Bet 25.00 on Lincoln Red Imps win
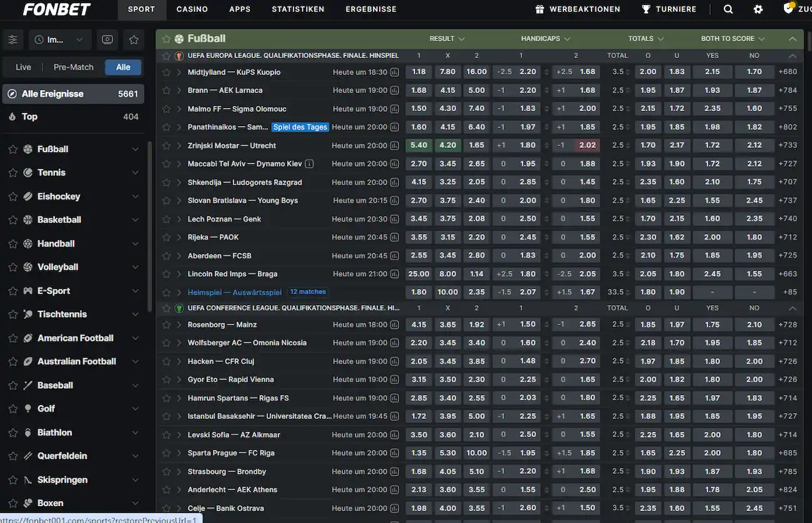The height and width of the screenshot is (523, 812). tap(419, 274)
